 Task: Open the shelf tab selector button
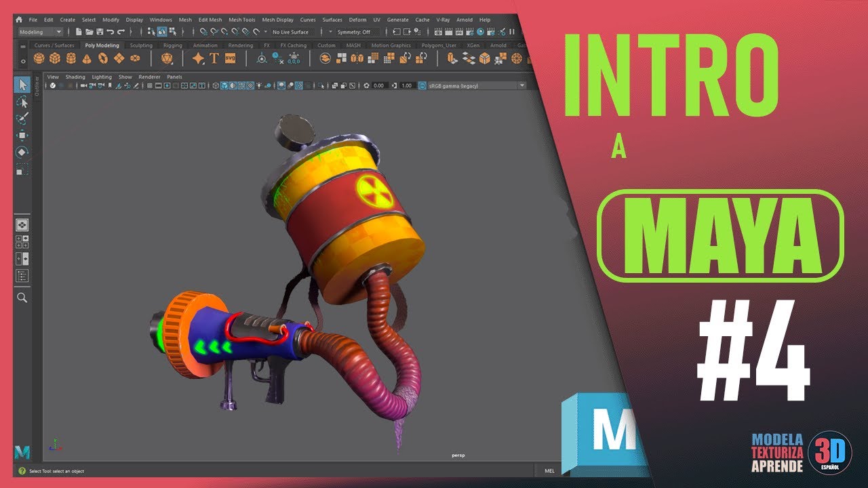[x=23, y=46]
